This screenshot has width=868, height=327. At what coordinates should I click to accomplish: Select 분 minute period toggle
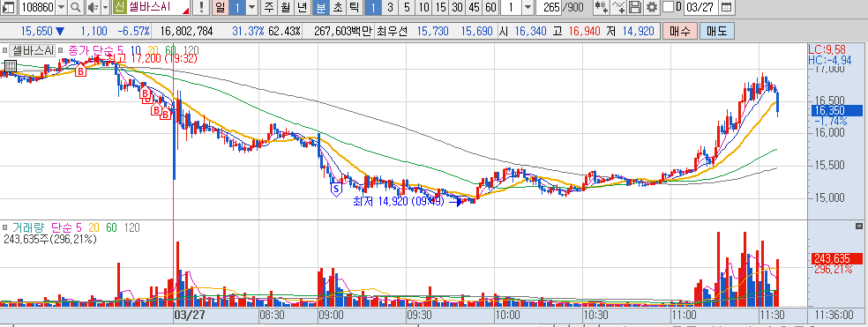(320, 8)
